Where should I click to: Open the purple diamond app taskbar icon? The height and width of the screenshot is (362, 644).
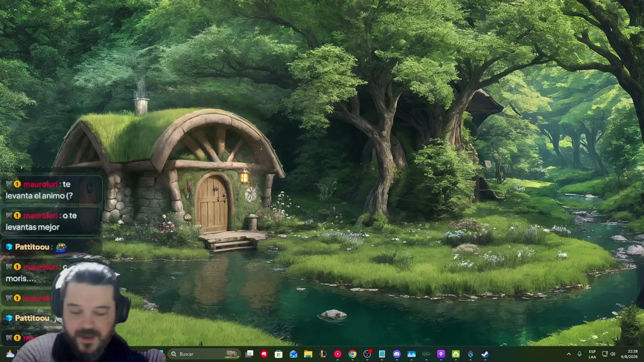click(x=470, y=354)
